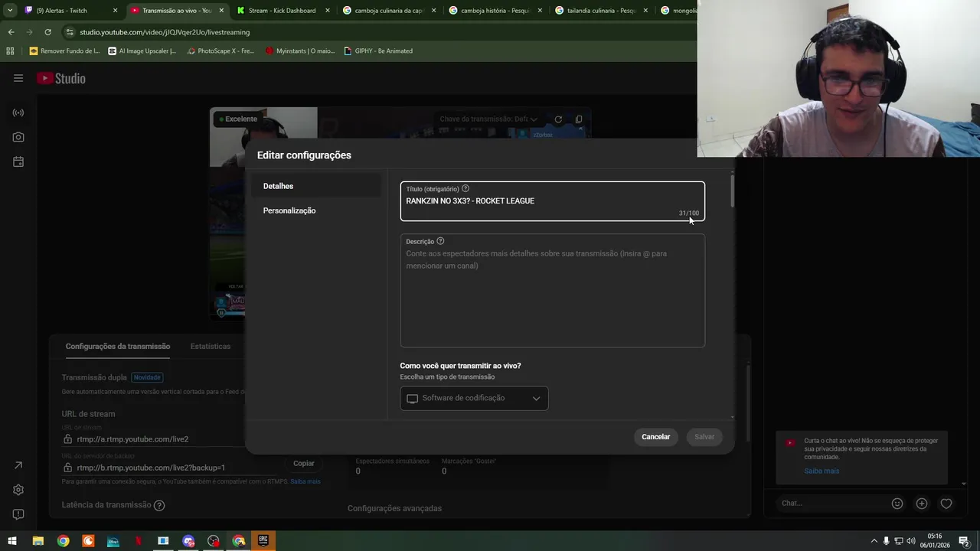Click help icon next to Título label
980x551 pixels.
click(x=465, y=188)
